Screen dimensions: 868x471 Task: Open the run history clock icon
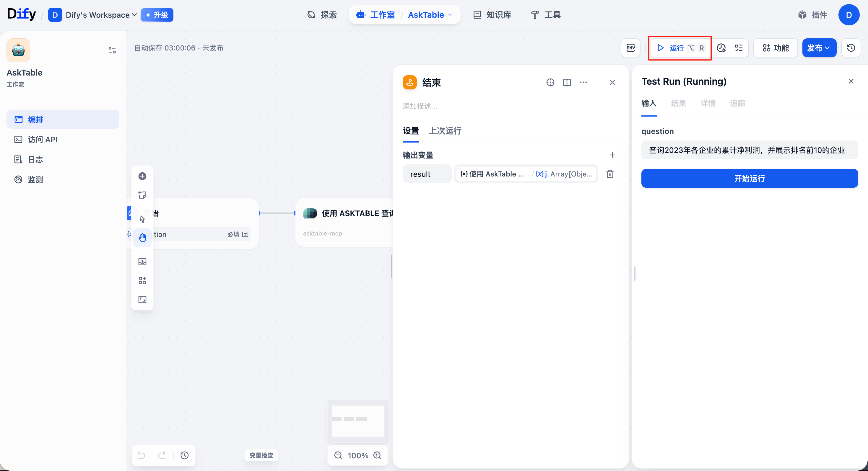point(721,48)
